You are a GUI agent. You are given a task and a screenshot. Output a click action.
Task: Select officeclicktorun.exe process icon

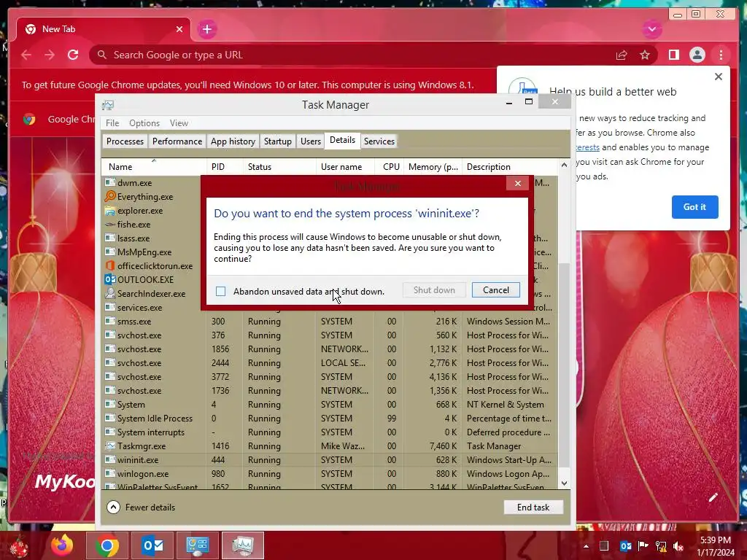[x=110, y=265]
